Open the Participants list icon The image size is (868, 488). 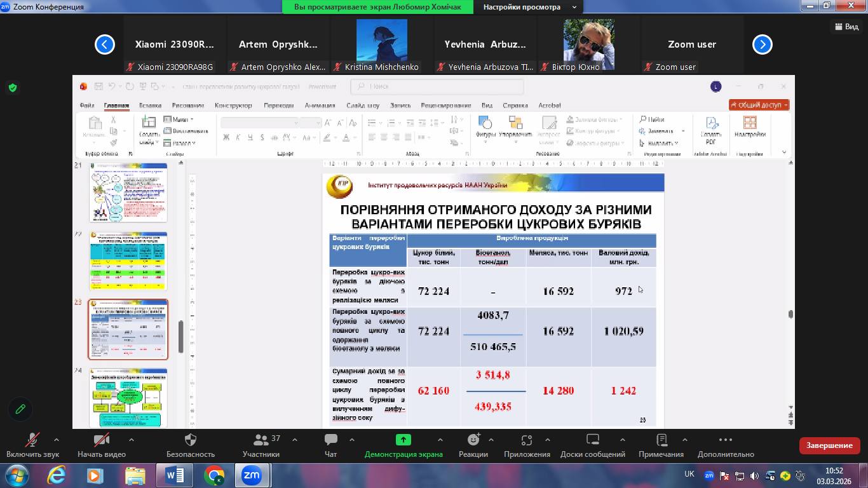(x=261, y=440)
